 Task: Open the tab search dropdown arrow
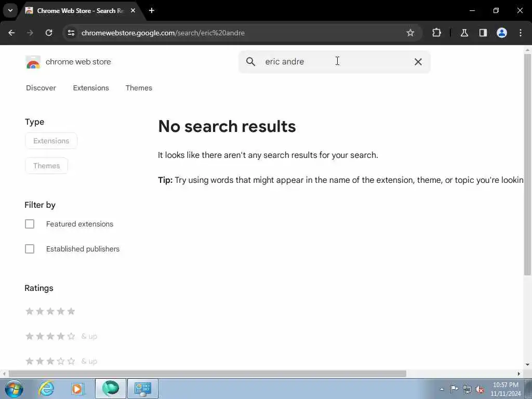10,10
